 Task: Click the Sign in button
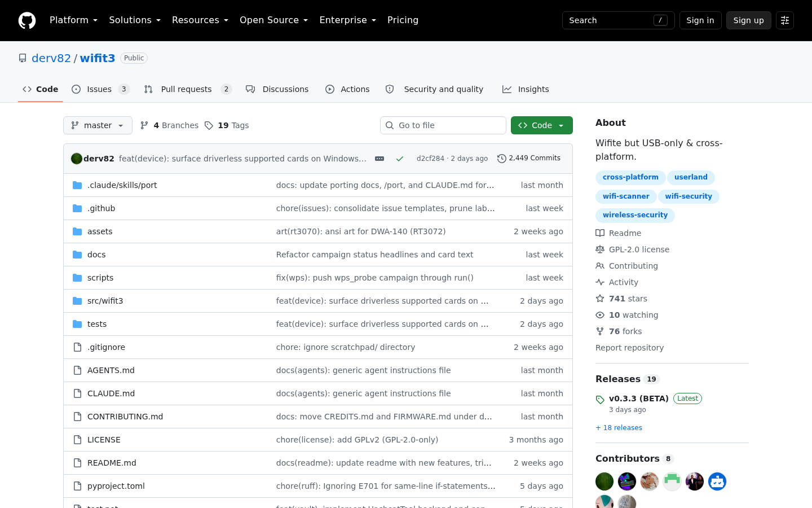click(x=700, y=20)
